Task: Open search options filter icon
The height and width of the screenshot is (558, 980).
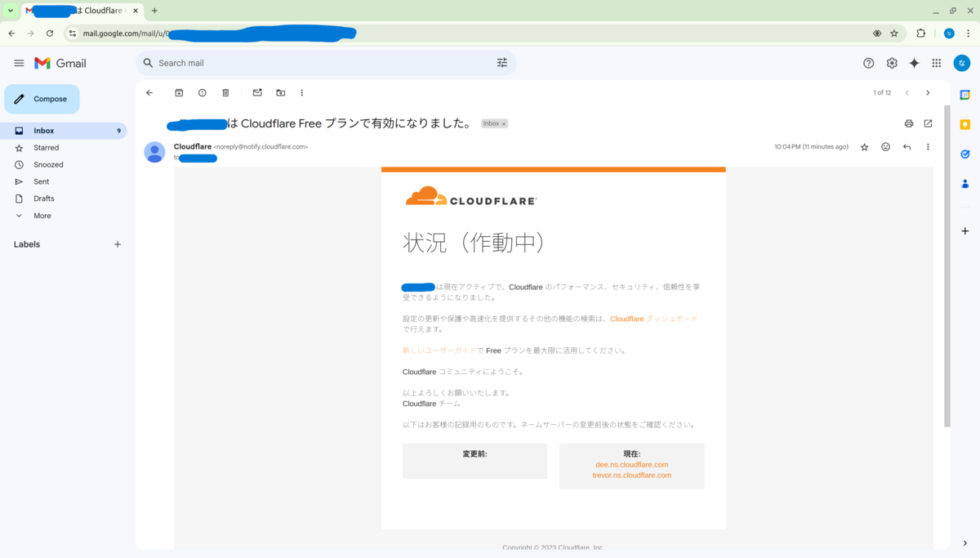Action: pos(501,63)
